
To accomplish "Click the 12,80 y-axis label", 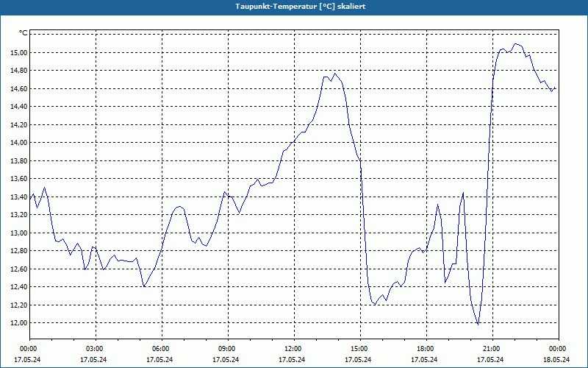I will pos(19,251).
